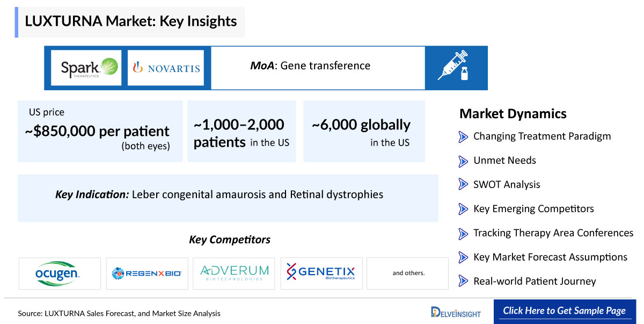The height and width of the screenshot is (324, 644).
Task: Click the DelveInsight logo
Action: tap(456, 312)
